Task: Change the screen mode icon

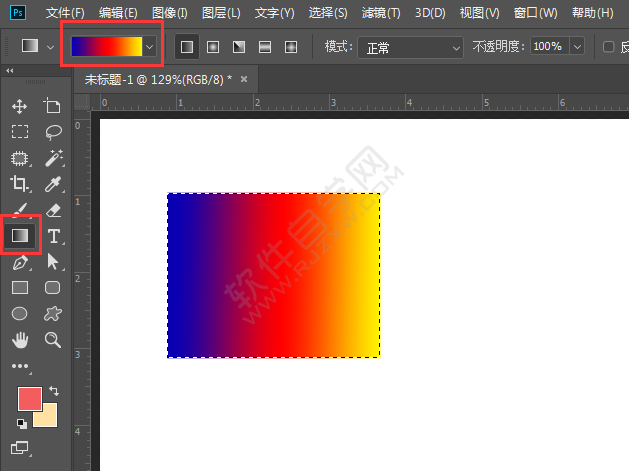Action: pyautogui.click(x=20, y=448)
